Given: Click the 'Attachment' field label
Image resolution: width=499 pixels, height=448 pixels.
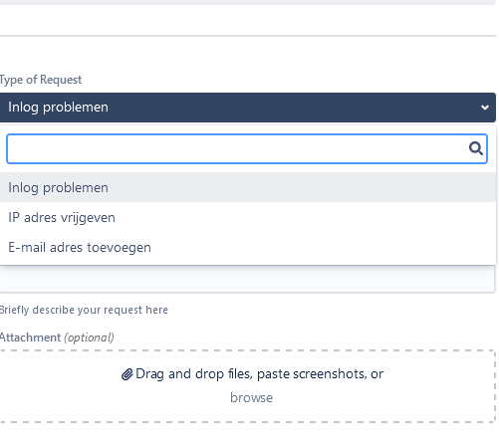Looking at the screenshot, I should pyautogui.click(x=30, y=337).
